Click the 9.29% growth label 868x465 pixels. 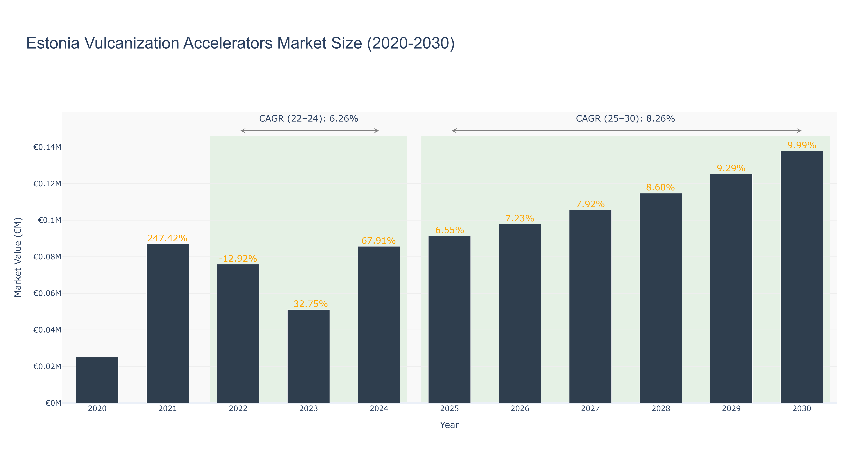(731, 168)
